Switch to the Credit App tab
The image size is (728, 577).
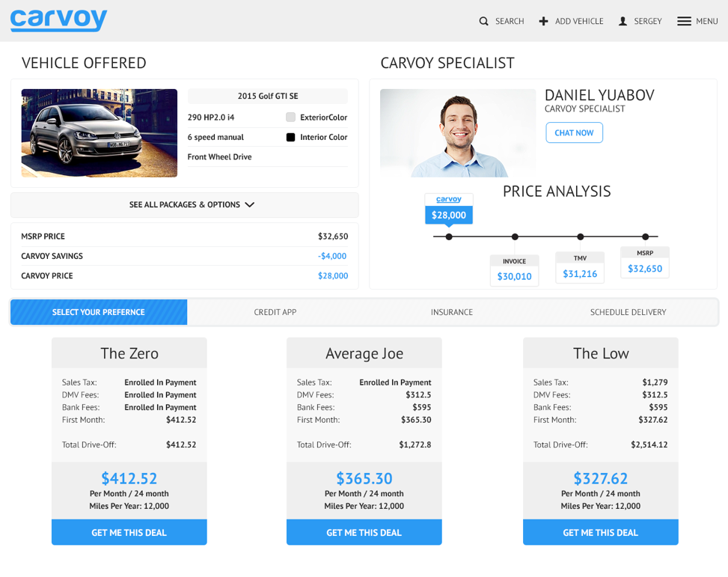click(275, 311)
